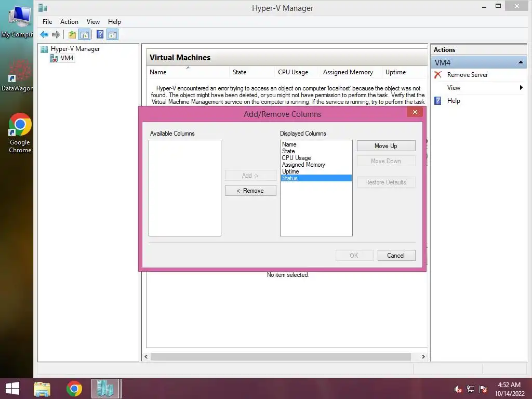The width and height of the screenshot is (532, 399).
Task: Toggle the Show/Hide Console Tree icon
Action: click(85, 35)
